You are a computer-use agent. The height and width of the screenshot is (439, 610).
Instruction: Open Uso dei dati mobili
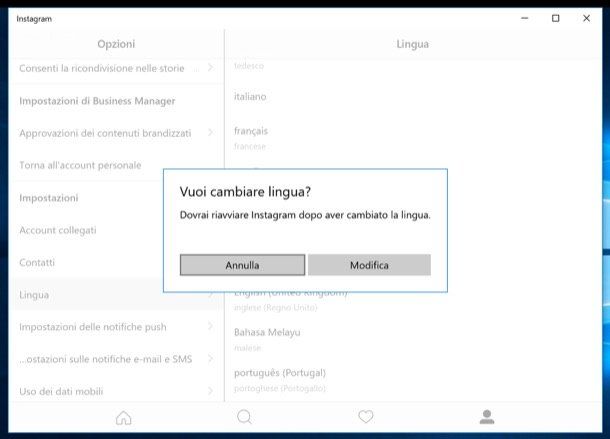(x=117, y=391)
